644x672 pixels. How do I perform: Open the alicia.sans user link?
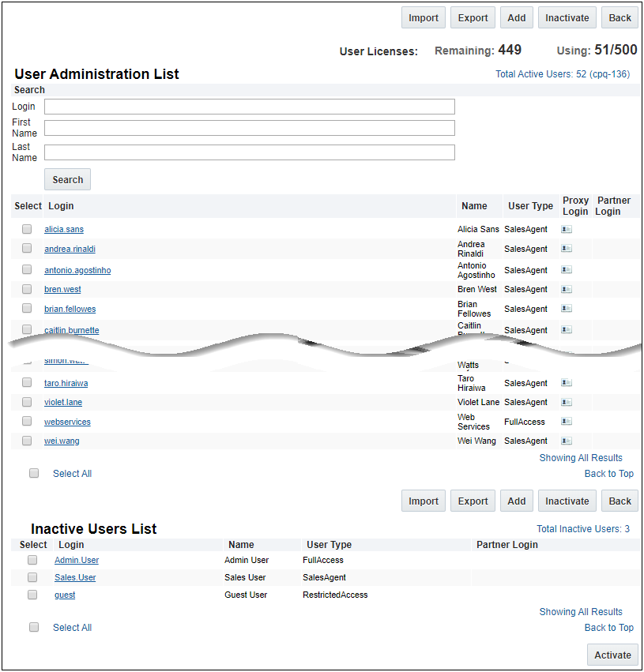(64, 229)
